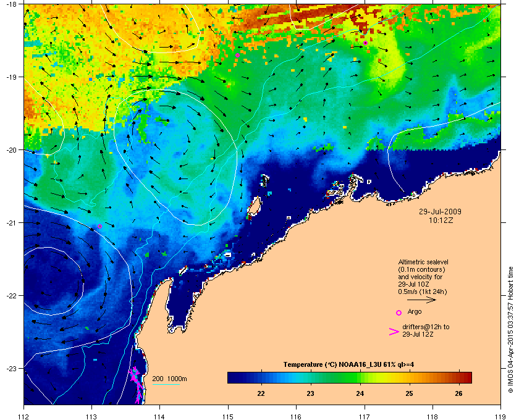Click the longitude axis label 113

point(91,416)
